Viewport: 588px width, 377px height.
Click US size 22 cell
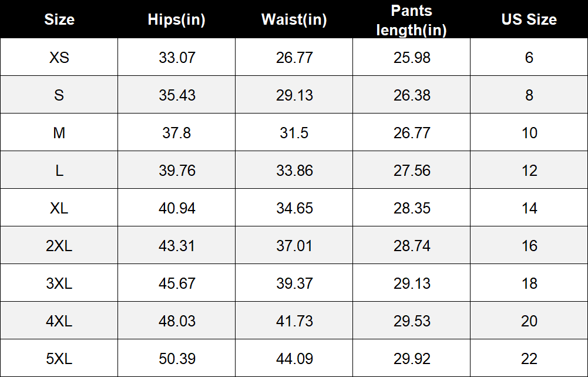pos(529,359)
